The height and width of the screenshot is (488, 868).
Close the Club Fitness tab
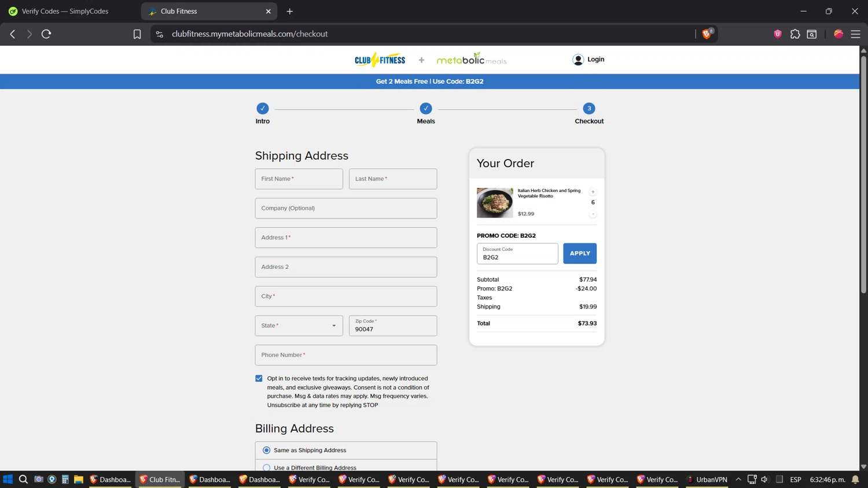[x=269, y=12]
